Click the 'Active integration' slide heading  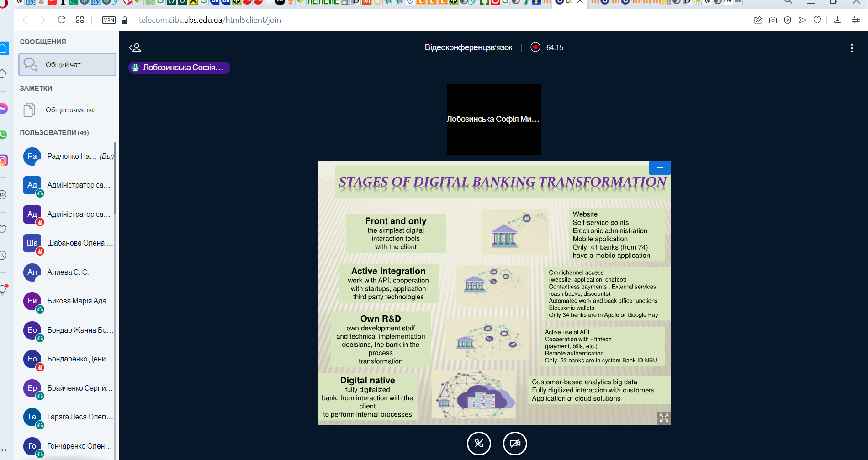point(388,271)
